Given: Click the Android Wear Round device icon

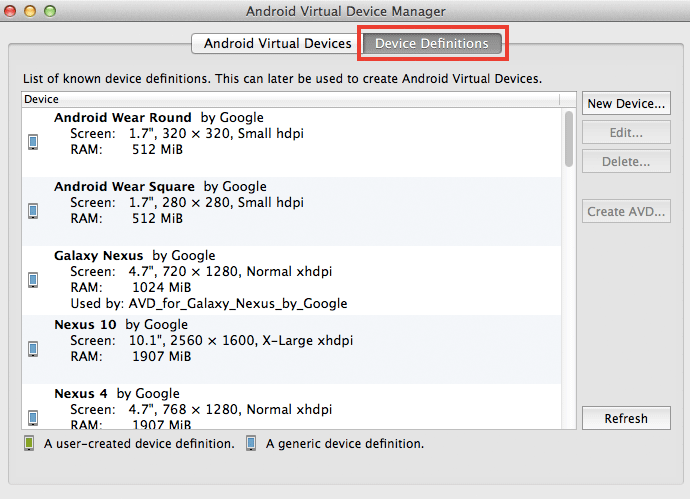Looking at the screenshot, I should click(x=33, y=142).
